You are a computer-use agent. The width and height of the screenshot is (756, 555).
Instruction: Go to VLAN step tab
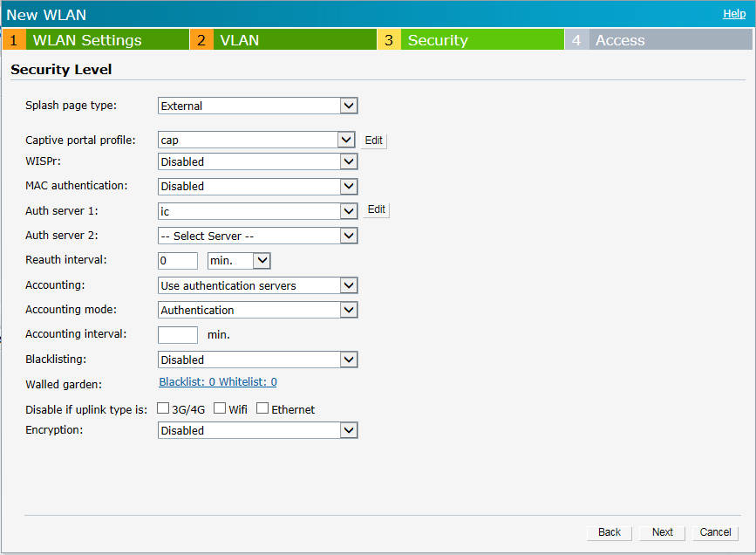click(283, 39)
